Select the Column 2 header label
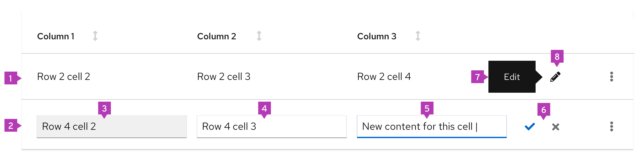Image resolution: width=644 pixels, height=156 pixels. click(x=216, y=36)
